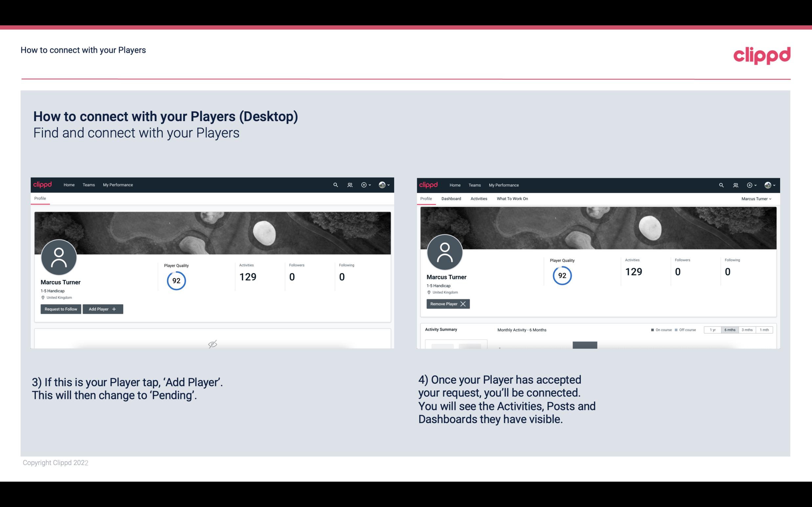Click the search icon in right panel navbar
The height and width of the screenshot is (507, 812).
[721, 184]
